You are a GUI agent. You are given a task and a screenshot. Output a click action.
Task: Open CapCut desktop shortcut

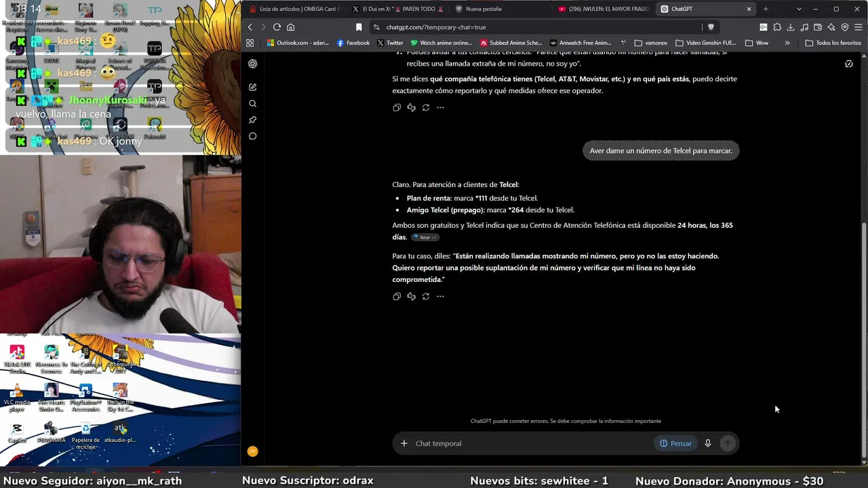17,432
